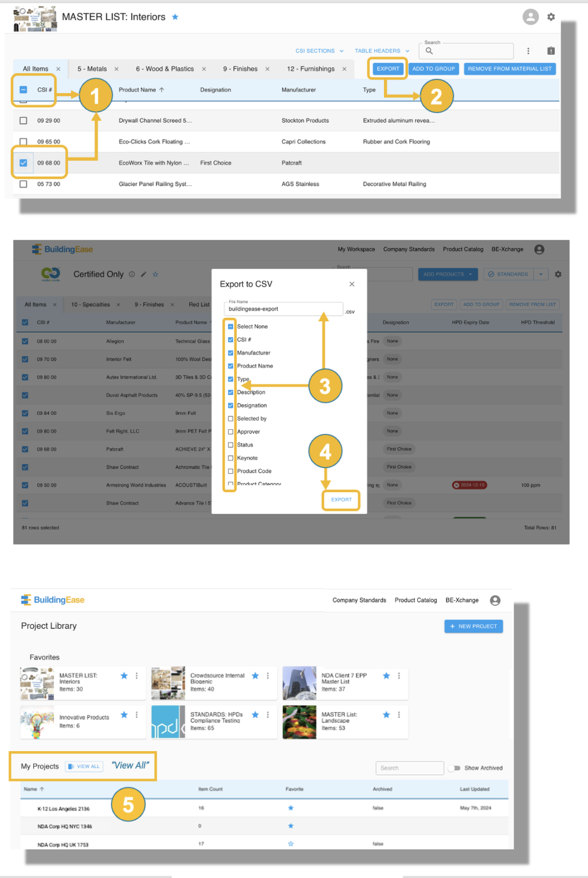The height and width of the screenshot is (878, 588).
Task: Open the three-dot more menu beside Search
Action: click(528, 51)
